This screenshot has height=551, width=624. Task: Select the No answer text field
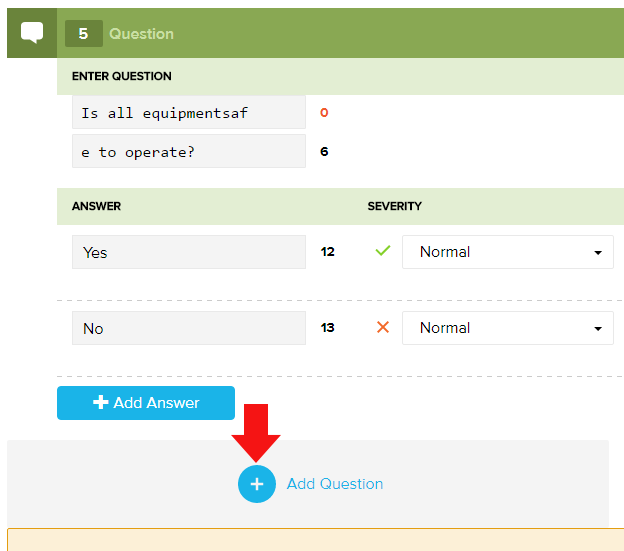tap(188, 328)
